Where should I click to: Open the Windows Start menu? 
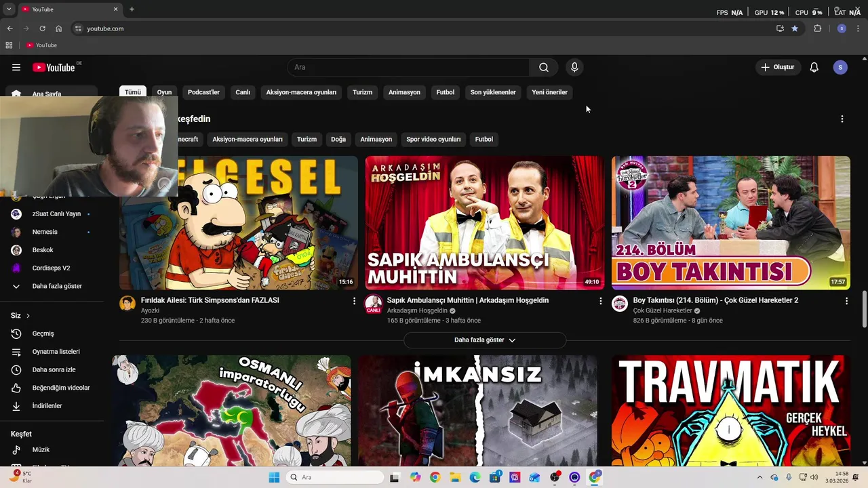(x=274, y=477)
